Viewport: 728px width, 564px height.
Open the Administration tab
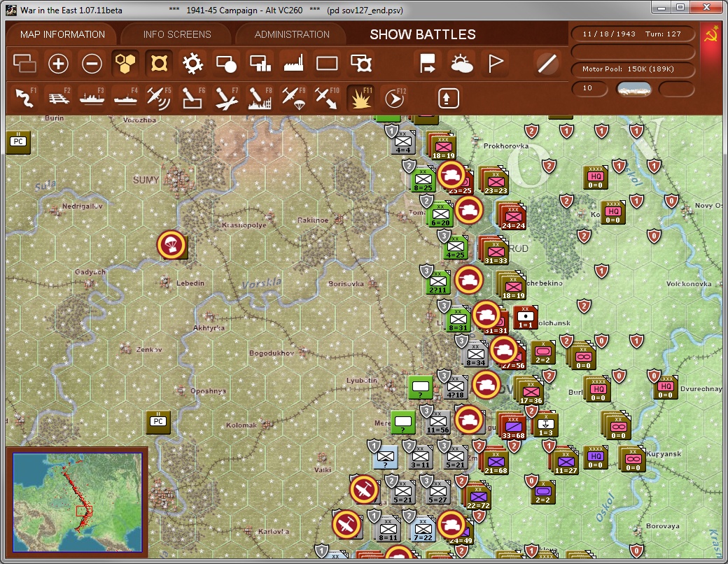(292, 34)
